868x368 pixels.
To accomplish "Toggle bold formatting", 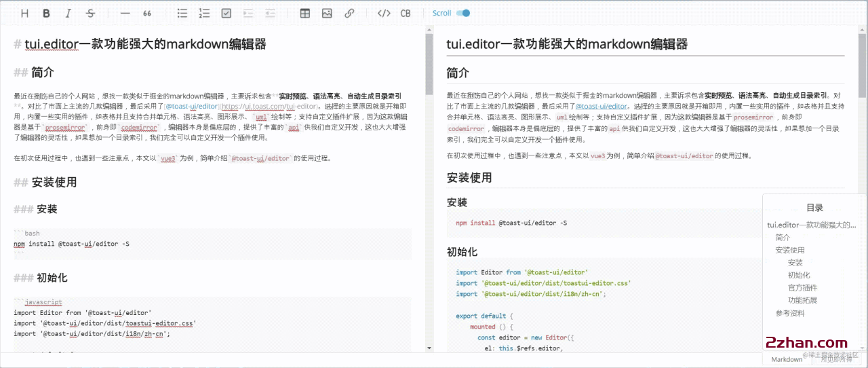I will click(x=46, y=13).
